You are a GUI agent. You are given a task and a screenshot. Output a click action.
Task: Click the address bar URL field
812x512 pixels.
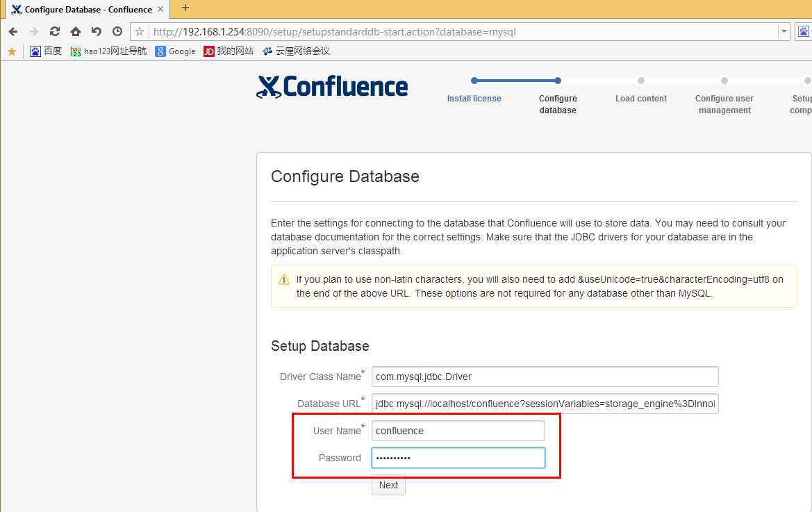coord(463,31)
